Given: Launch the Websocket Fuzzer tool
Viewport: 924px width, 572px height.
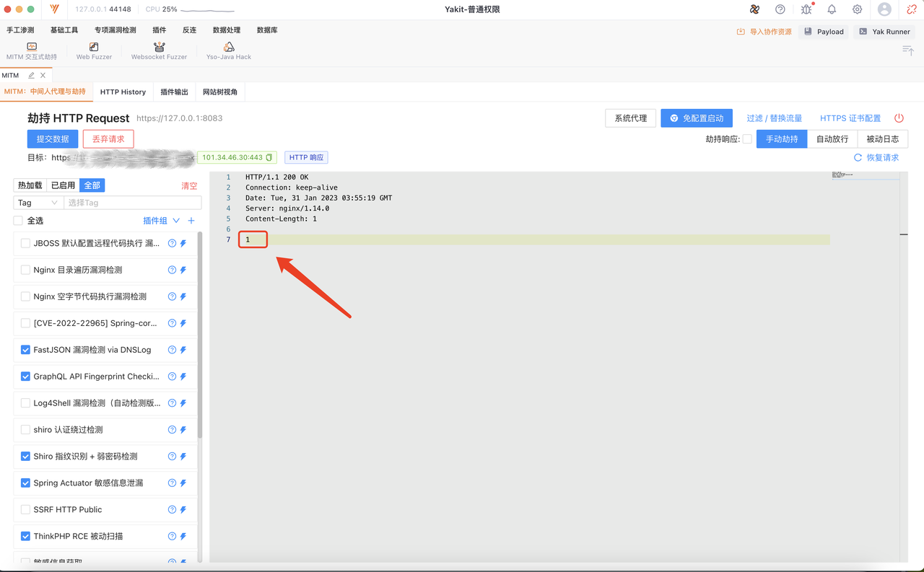Looking at the screenshot, I should [x=159, y=51].
